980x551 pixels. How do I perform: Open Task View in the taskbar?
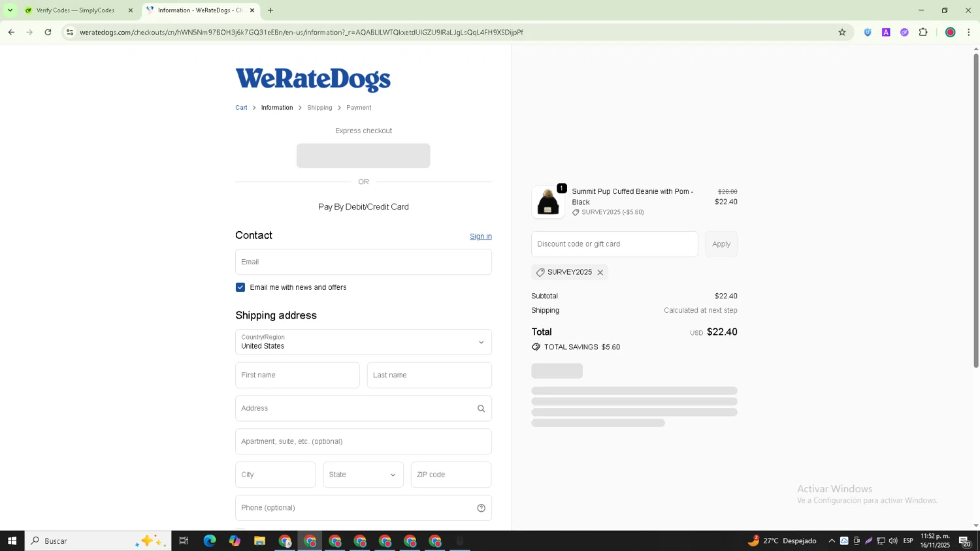(x=184, y=541)
